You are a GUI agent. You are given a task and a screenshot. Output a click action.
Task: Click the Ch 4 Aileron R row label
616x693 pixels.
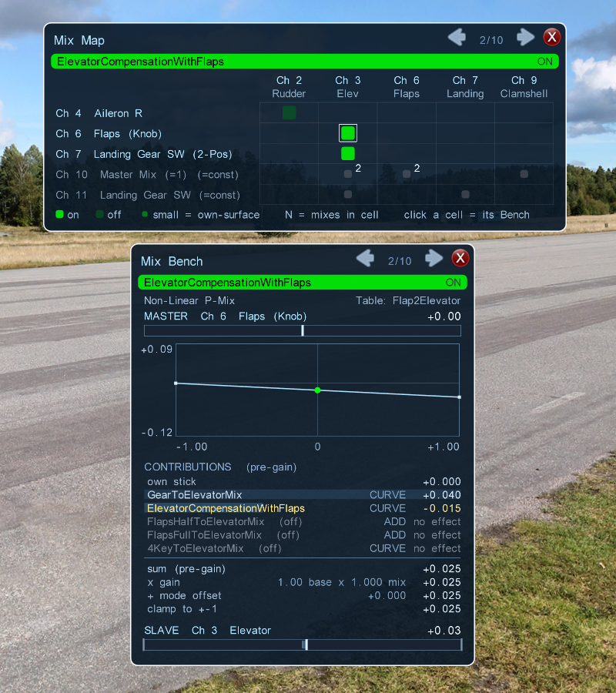99,113
